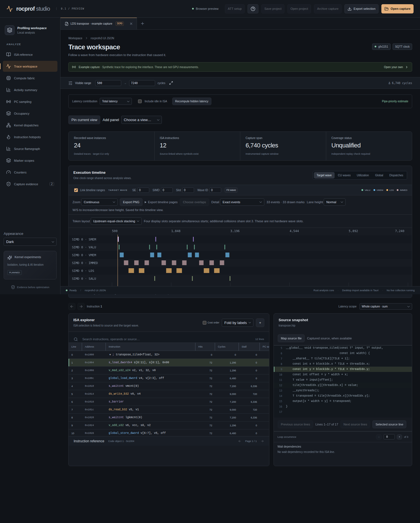Click the PC sampling signal icon
420x523 pixels.
[9, 102]
